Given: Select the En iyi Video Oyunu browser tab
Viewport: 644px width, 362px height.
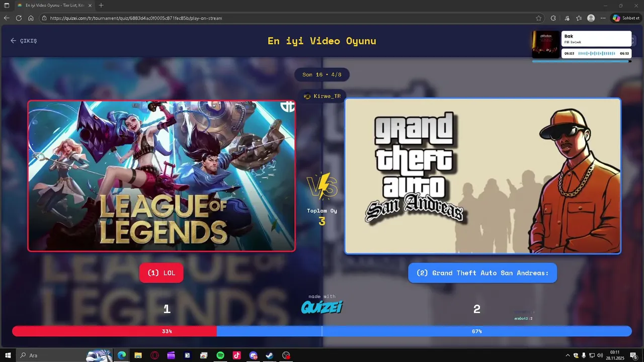Looking at the screenshot, I should tap(54, 6).
